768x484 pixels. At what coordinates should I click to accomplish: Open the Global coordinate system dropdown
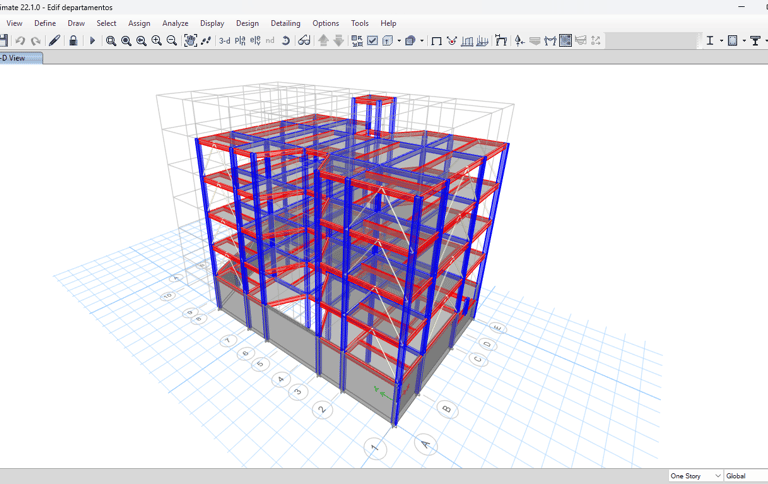click(746, 476)
